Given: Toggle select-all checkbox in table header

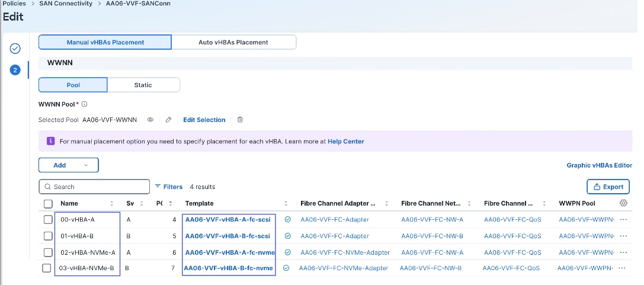Looking at the screenshot, I should tap(48, 204).
